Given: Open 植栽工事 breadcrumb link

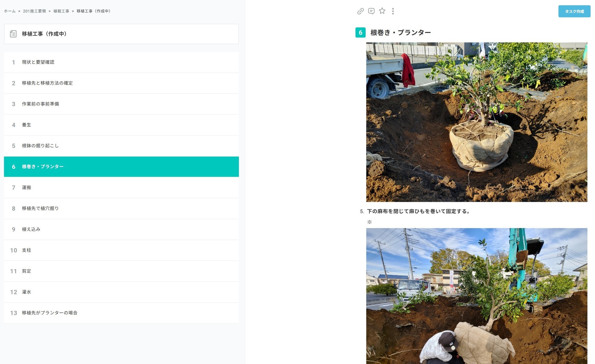Looking at the screenshot, I should pyautogui.click(x=61, y=11).
